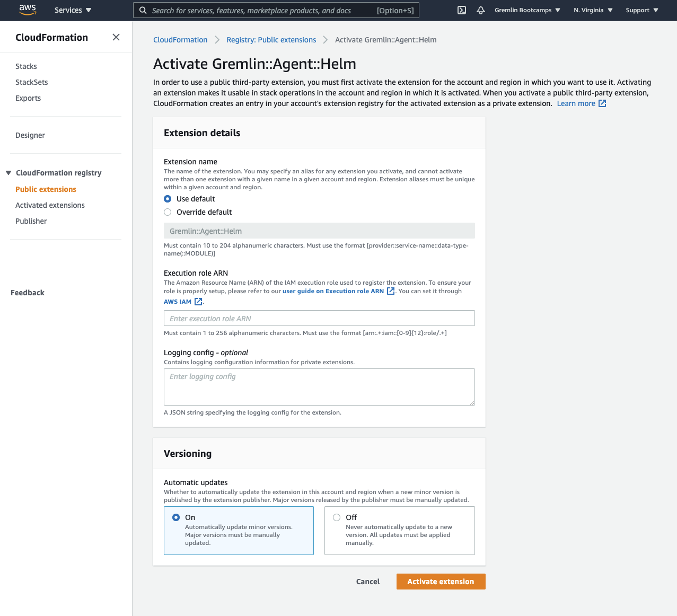Viewport: 677px width, 616px height.
Task: Open the notifications bell icon
Action: pyautogui.click(x=481, y=10)
